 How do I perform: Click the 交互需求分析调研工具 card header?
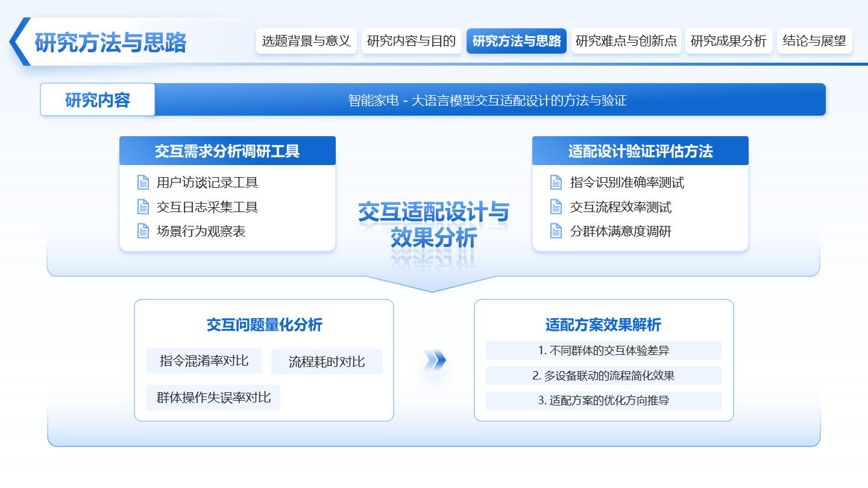coord(228,151)
